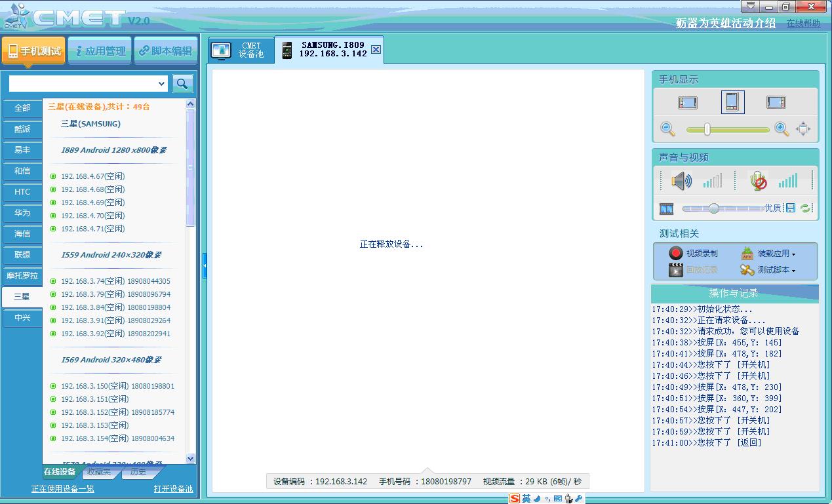
Task: Open the 应用管理 tab
Action: (100, 51)
